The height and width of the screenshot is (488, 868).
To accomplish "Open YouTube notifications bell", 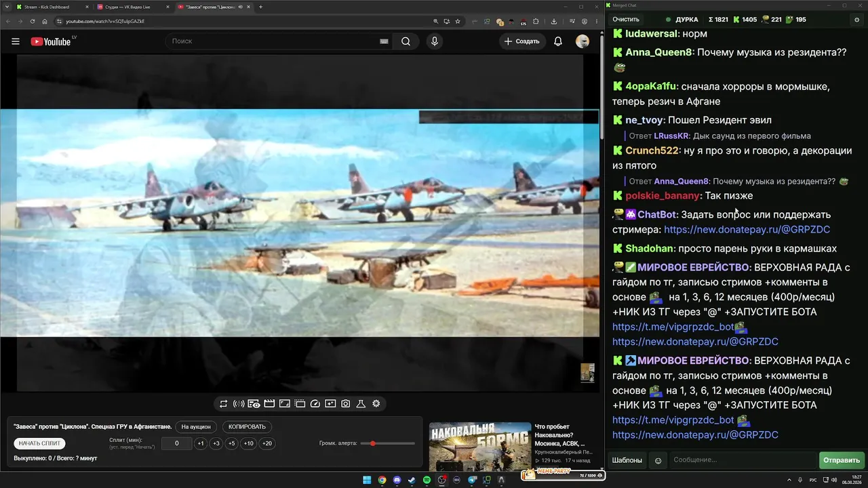I will 558,41.
